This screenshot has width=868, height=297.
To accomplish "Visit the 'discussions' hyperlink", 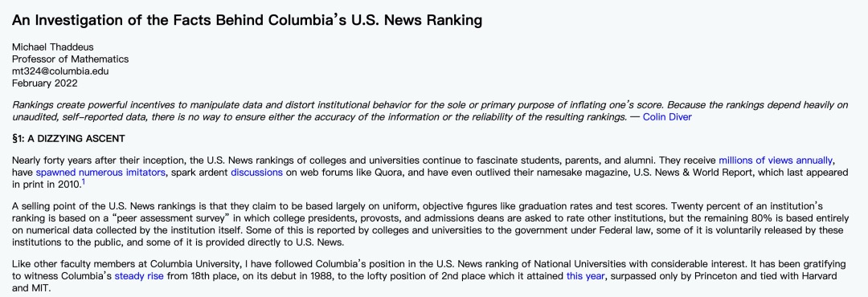I will pyautogui.click(x=256, y=172).
